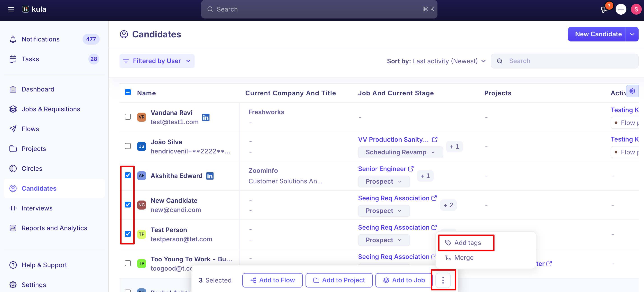Viewport: 644px width, 292px height.
Task: Click the Kula logo
Action: 34,9
